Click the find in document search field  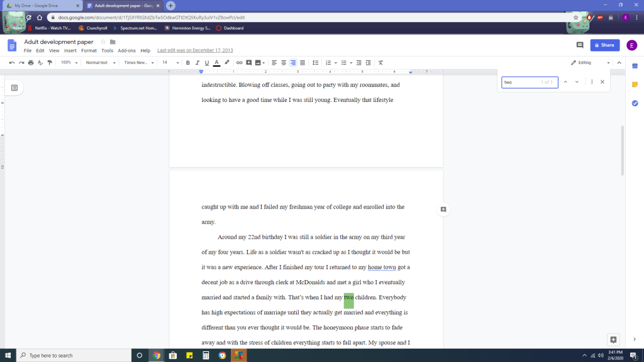521,82
